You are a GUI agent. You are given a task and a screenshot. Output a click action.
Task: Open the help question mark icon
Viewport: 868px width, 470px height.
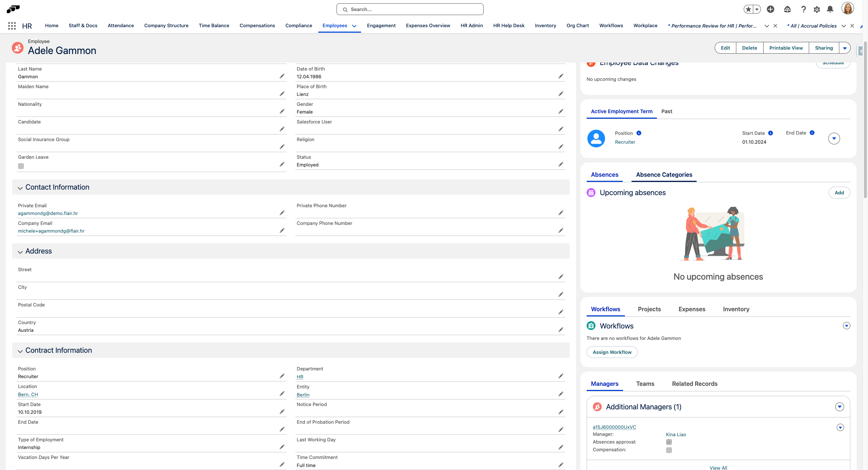coord(803,10)
